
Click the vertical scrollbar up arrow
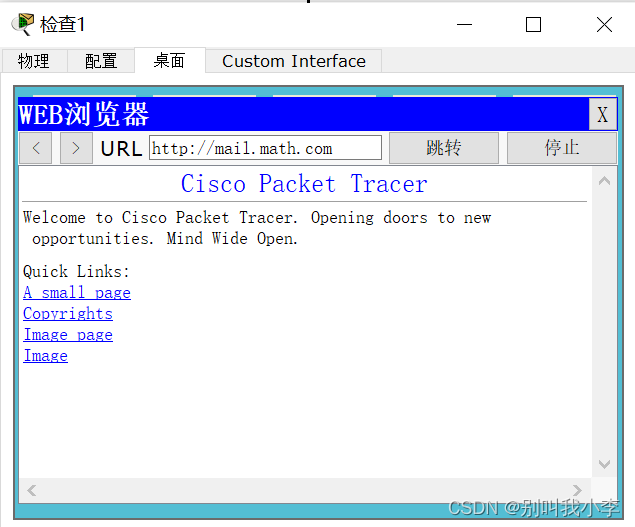[x=604, y=181]
